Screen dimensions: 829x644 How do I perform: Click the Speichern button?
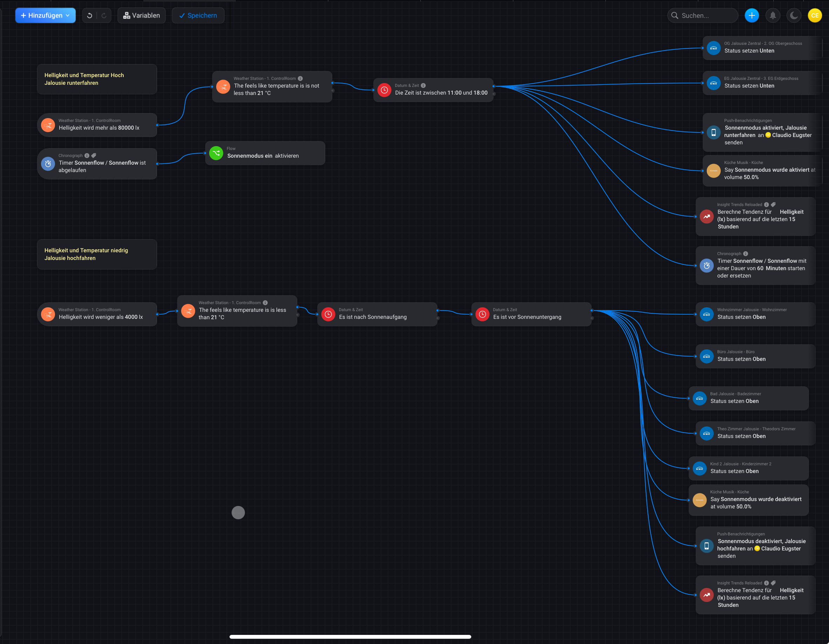click(198, 15)
